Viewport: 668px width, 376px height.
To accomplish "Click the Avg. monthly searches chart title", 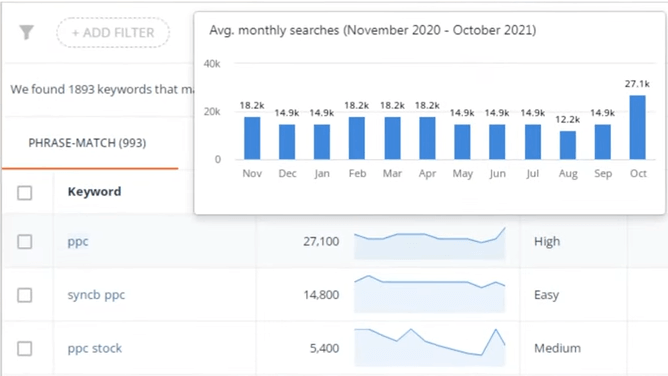I will (373, 30).
